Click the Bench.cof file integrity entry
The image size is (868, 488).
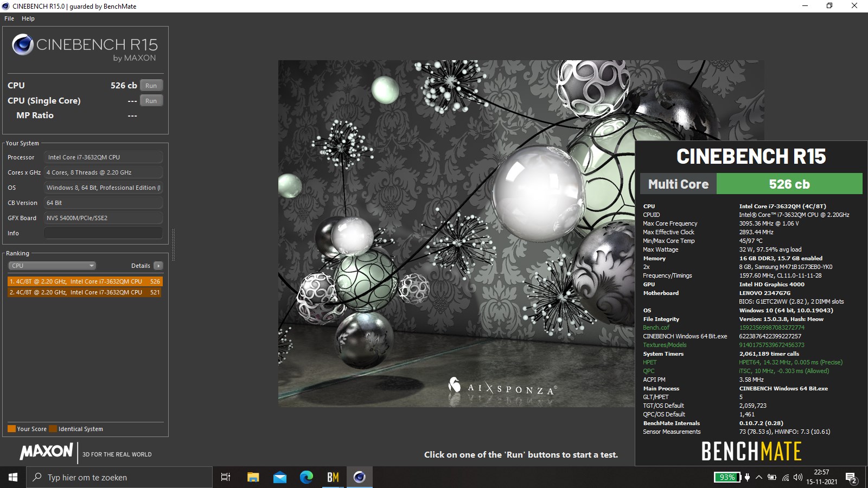click(x=656, y=328)
